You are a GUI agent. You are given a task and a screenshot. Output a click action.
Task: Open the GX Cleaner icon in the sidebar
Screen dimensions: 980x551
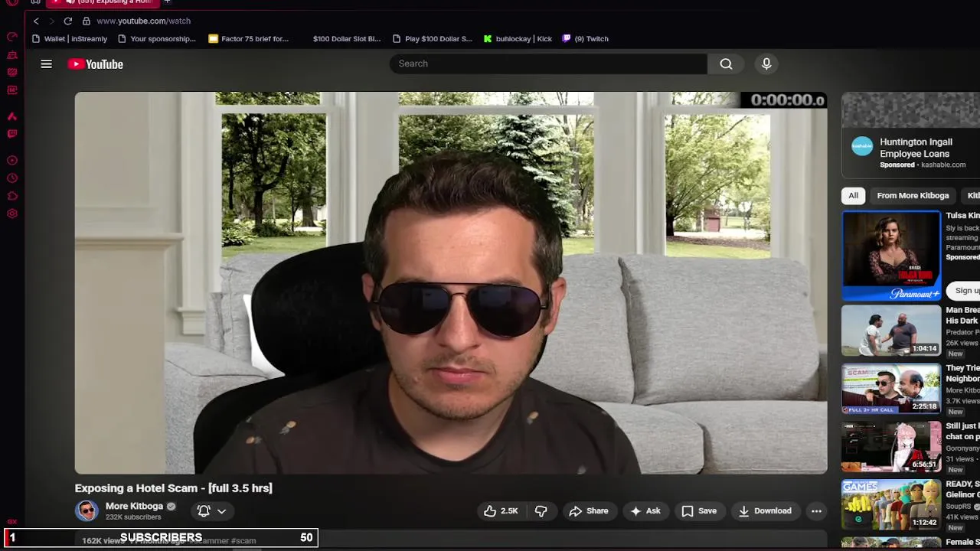tap(12, 54)
